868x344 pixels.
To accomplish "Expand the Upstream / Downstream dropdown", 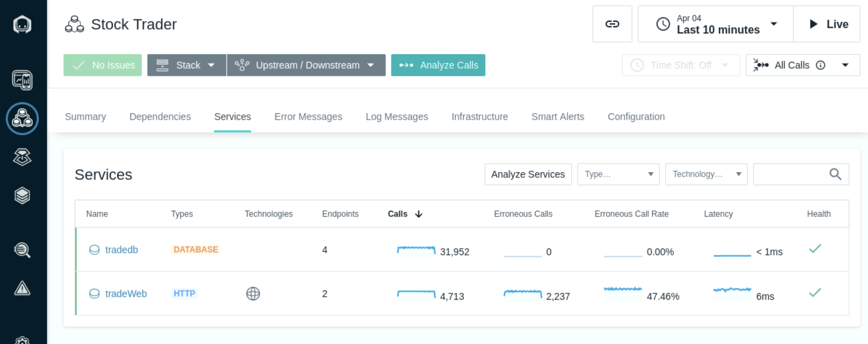I will point(306,65).
